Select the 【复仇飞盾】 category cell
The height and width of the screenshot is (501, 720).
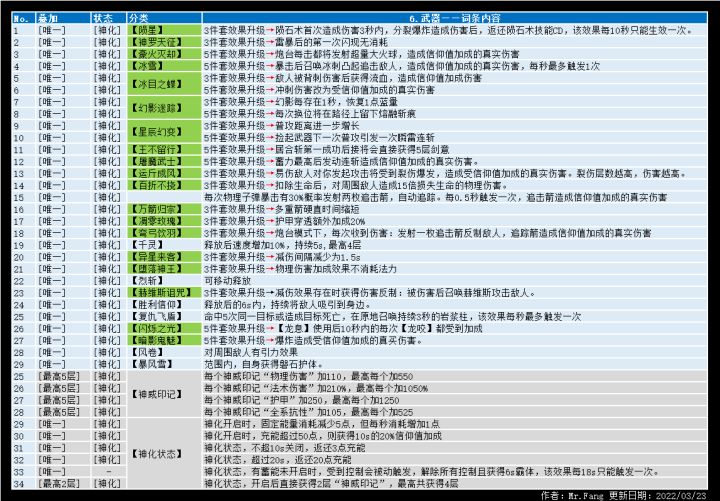pos(164,317)
